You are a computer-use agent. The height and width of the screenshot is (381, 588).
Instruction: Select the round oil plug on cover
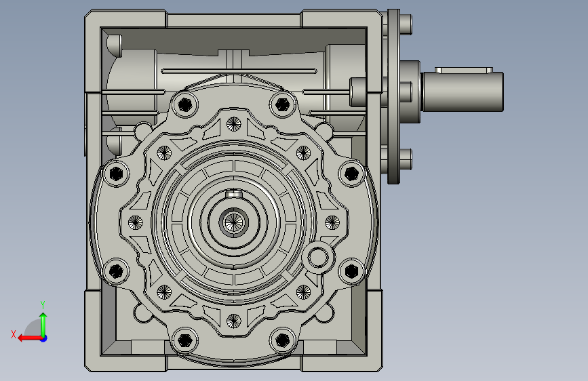click(x=318, y=258)
